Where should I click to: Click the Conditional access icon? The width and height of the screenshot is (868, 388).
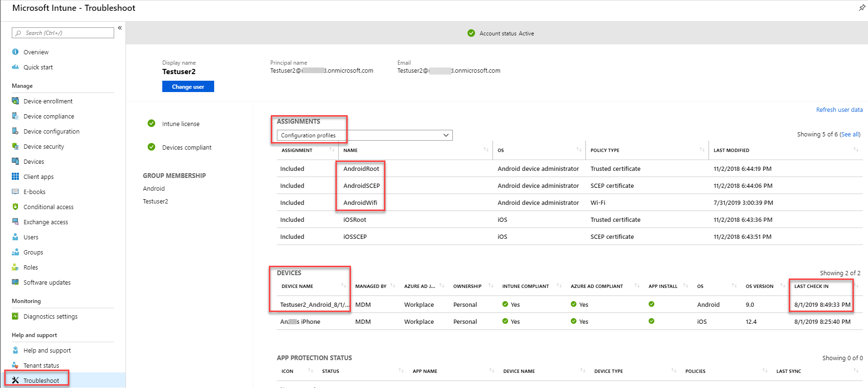[15, 207]
